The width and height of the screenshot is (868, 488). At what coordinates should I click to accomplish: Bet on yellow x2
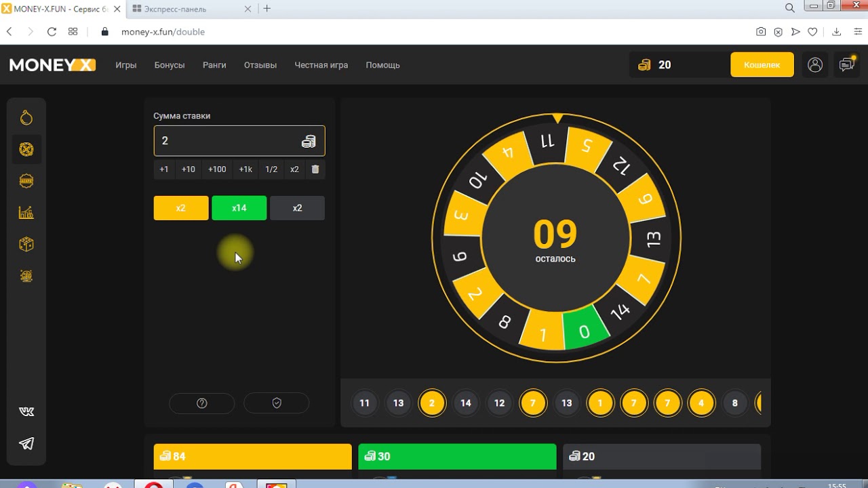point(181,208)
